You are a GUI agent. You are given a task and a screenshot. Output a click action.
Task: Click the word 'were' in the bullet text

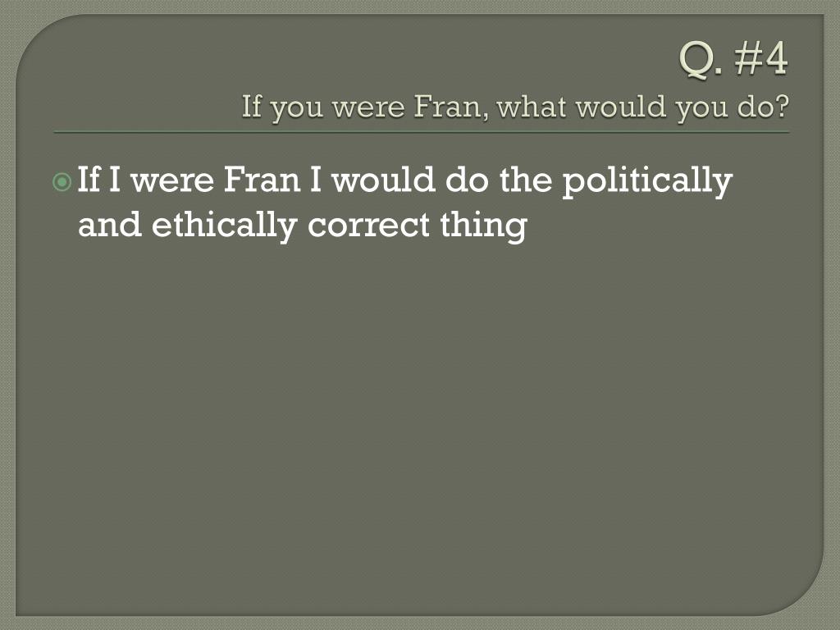[x=172, y=181]
